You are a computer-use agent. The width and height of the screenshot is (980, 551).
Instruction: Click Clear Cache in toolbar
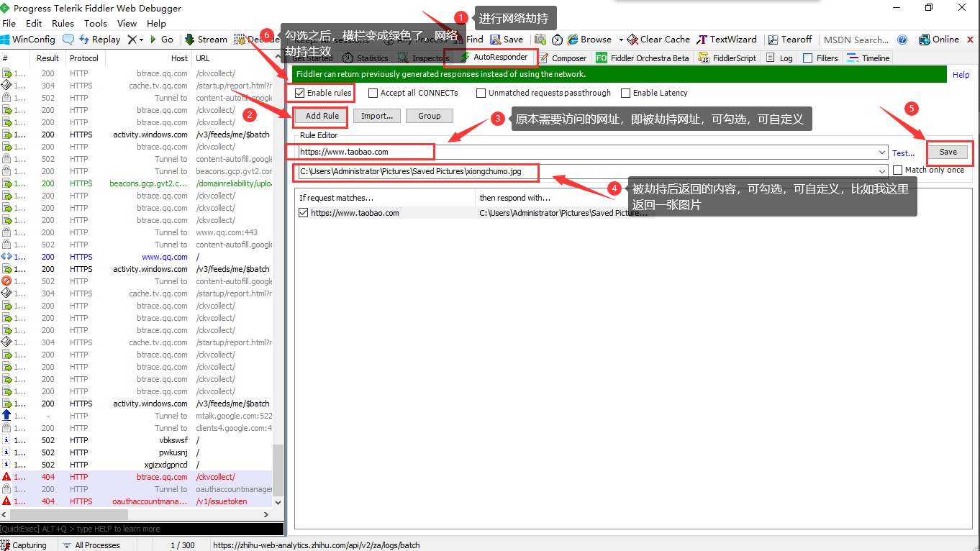pyautogui.click(x=658, y=40)
